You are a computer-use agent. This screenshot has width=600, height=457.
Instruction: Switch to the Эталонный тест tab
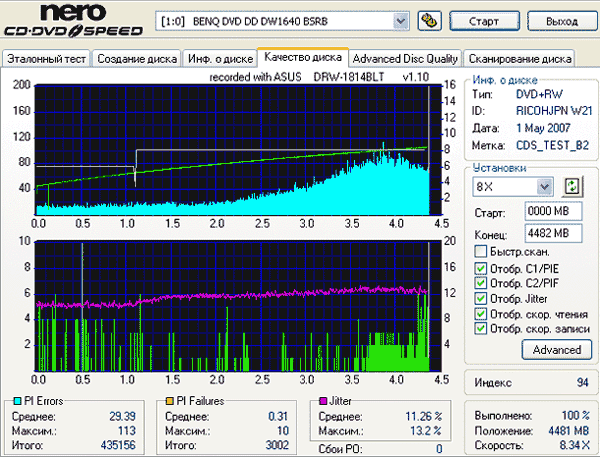[x=46, y=59]
